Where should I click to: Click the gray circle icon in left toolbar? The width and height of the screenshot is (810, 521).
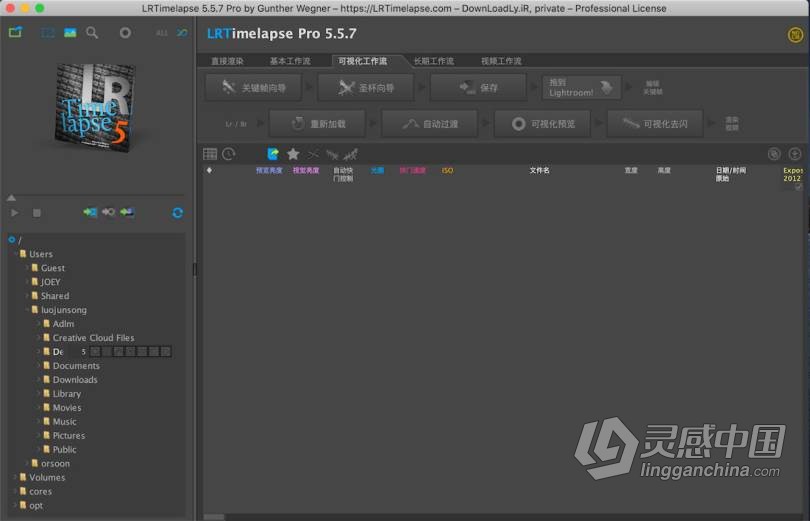click(x=125, y=33)
